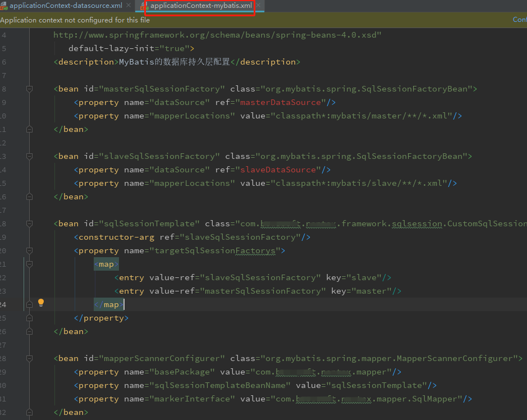Click the yellow light bulb intention icon

(40, 303)
